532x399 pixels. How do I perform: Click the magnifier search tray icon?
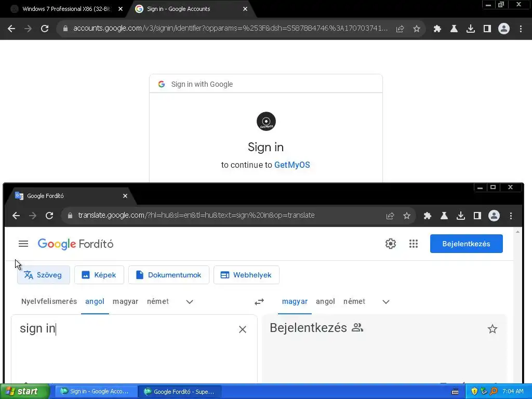pos(494,391)
